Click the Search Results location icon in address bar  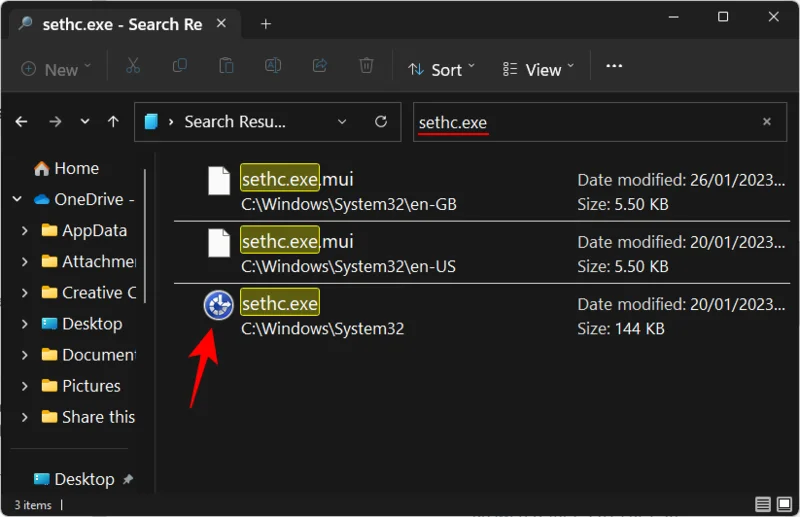pyautogui.click(x=151, y=121)
